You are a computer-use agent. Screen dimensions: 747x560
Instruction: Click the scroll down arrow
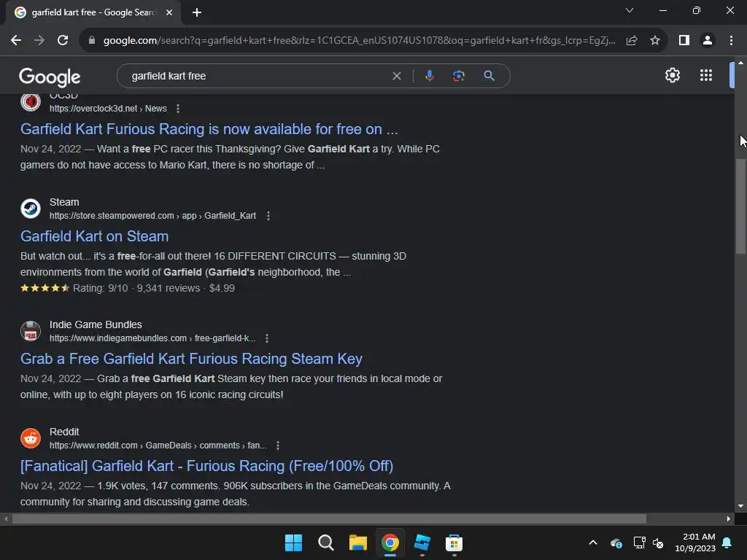pyautogui.click(x=740, y=506)
